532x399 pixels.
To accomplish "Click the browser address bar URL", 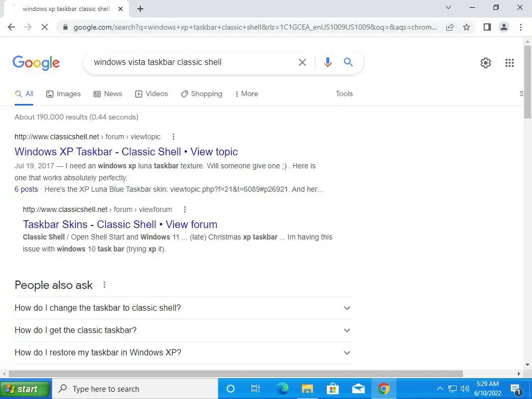I will (x=255, y=27).
